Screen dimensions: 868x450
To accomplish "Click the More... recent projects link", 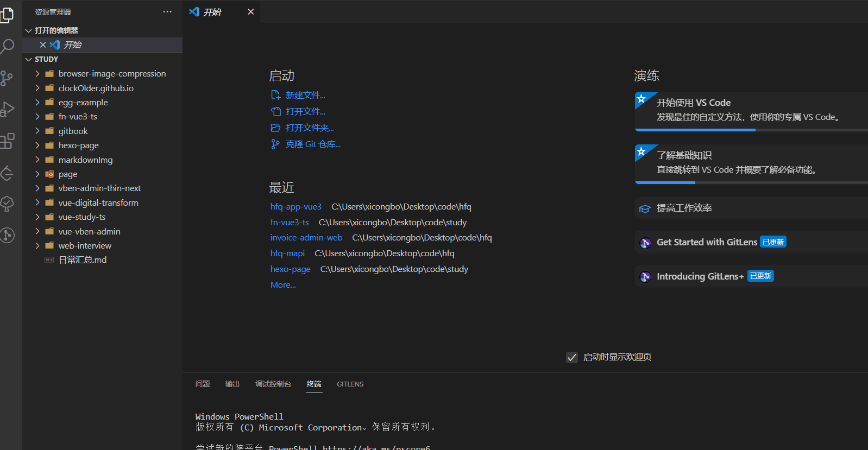I will [283, 285].
